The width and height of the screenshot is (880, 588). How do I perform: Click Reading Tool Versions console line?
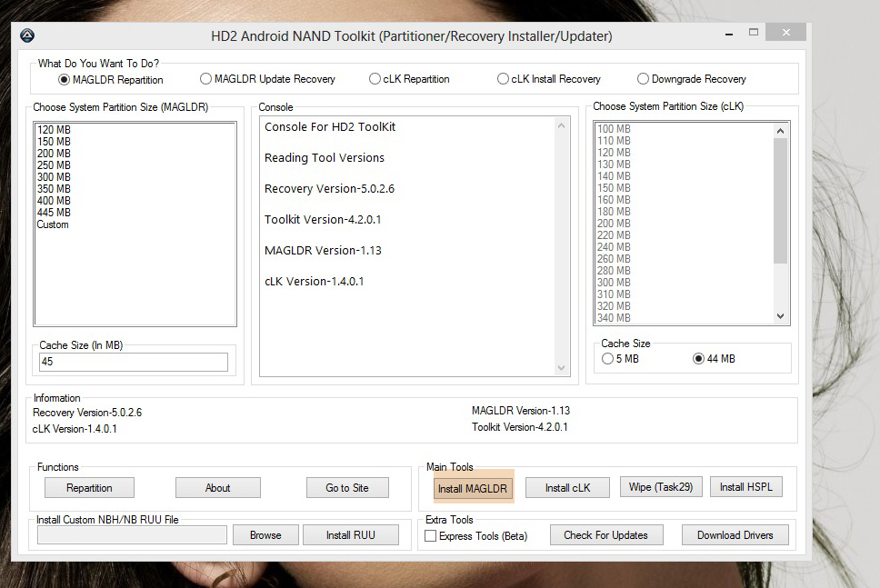pos(325,157)
